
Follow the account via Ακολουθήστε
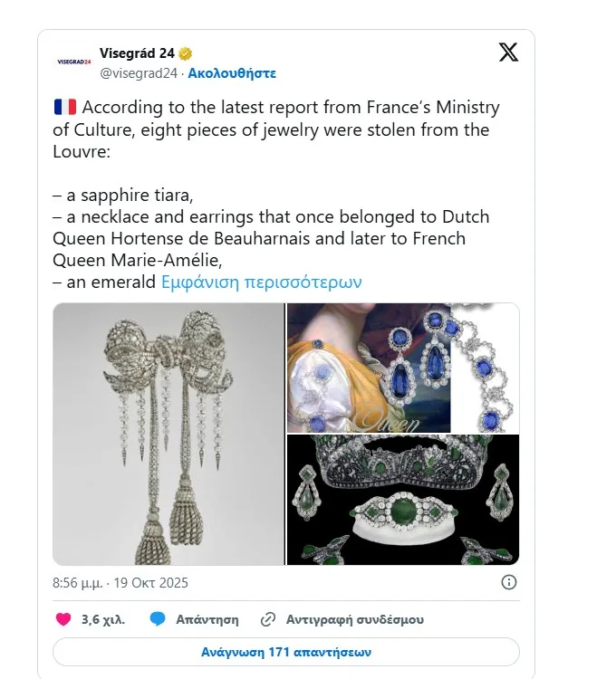[x=234, y=72]
